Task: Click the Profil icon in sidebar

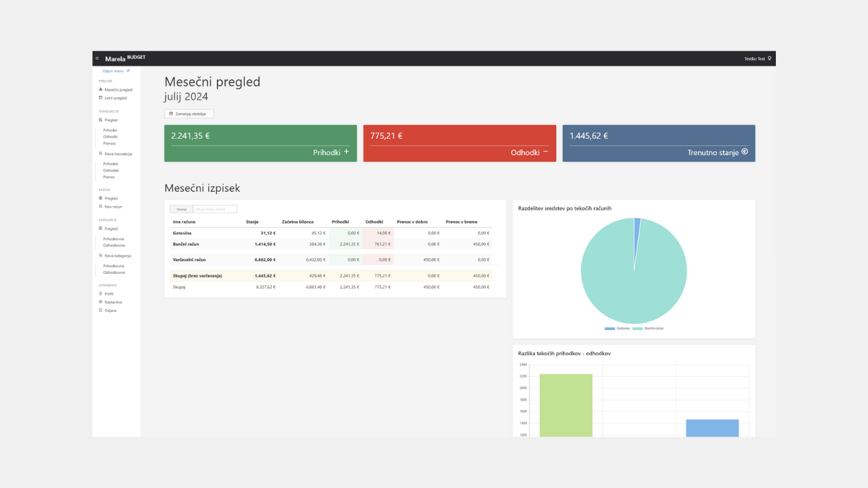Action: (100, 293)
